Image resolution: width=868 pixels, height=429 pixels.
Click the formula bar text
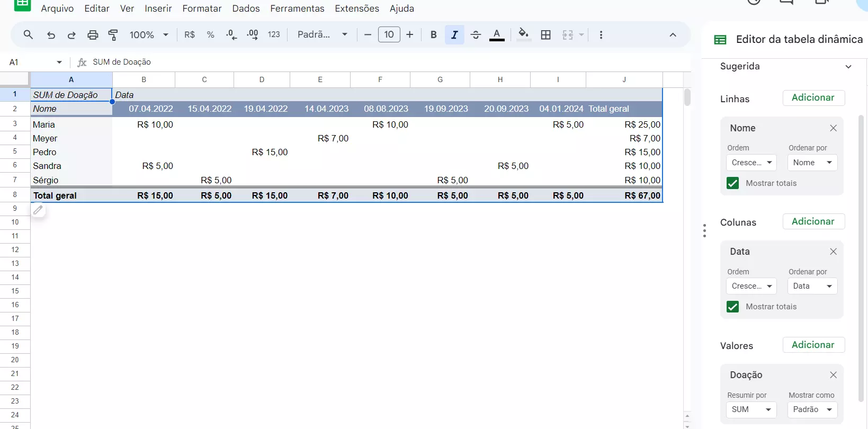122,62
